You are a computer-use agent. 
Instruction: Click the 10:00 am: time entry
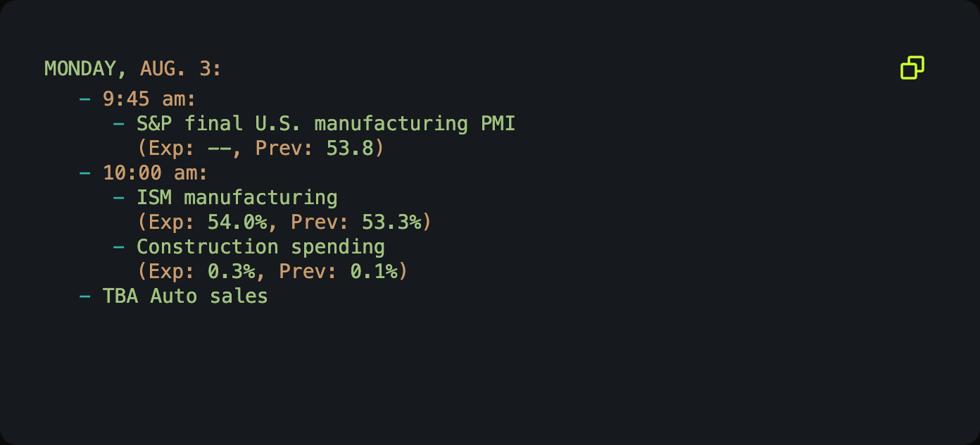156,173
